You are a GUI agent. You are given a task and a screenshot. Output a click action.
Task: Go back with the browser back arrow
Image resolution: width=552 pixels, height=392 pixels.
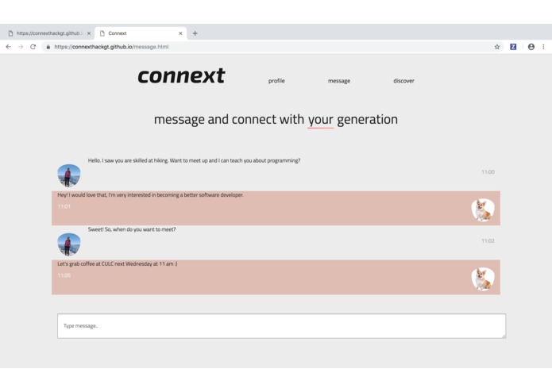pos(9,47)
